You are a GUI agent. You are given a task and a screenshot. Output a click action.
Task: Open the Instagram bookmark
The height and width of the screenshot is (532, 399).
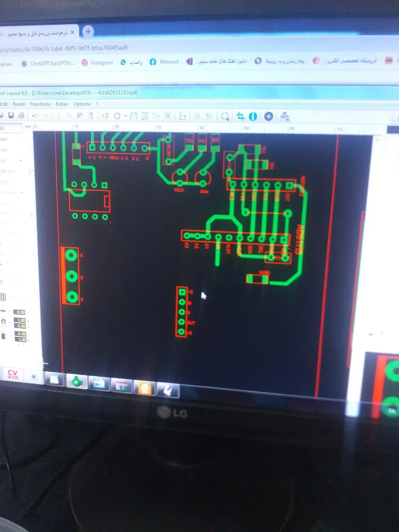pos(97,63)
